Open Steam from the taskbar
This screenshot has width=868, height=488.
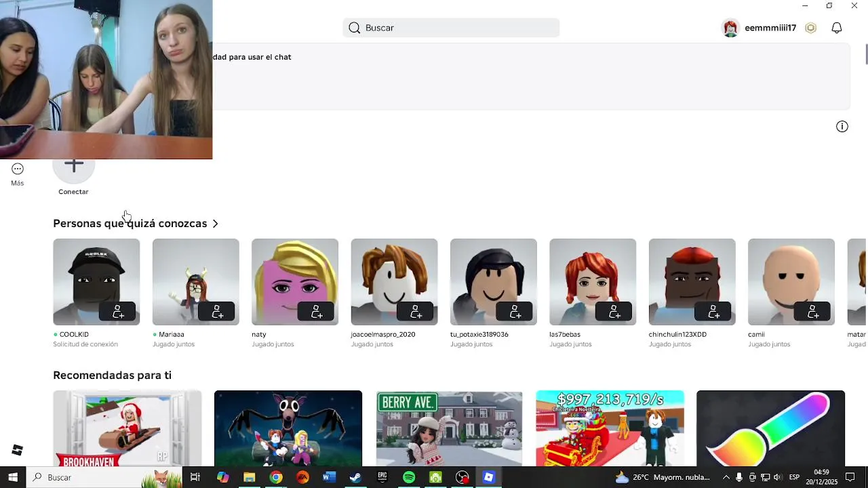(355, 477)
